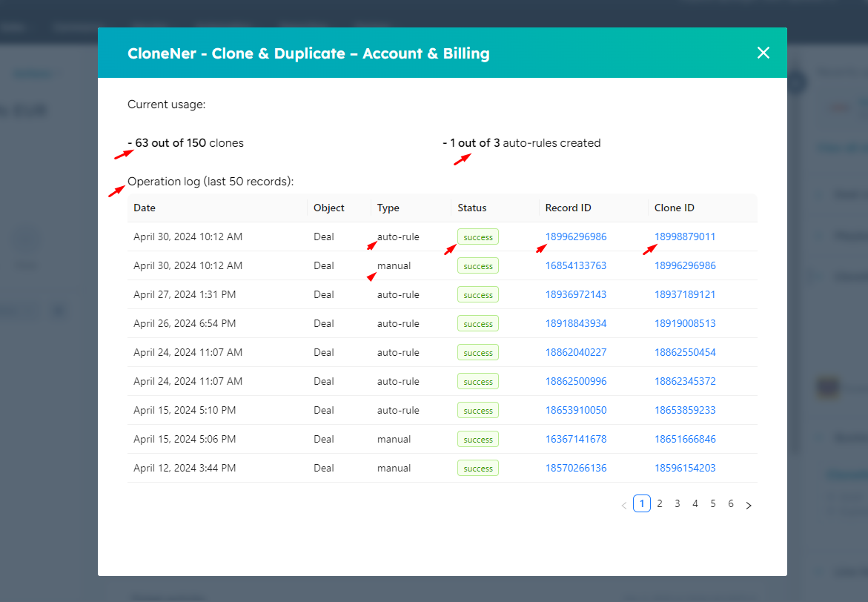Viewport: 868px width, 602px height.
Task: Select page 4 in the pagination bar
Action: point(695,503)
